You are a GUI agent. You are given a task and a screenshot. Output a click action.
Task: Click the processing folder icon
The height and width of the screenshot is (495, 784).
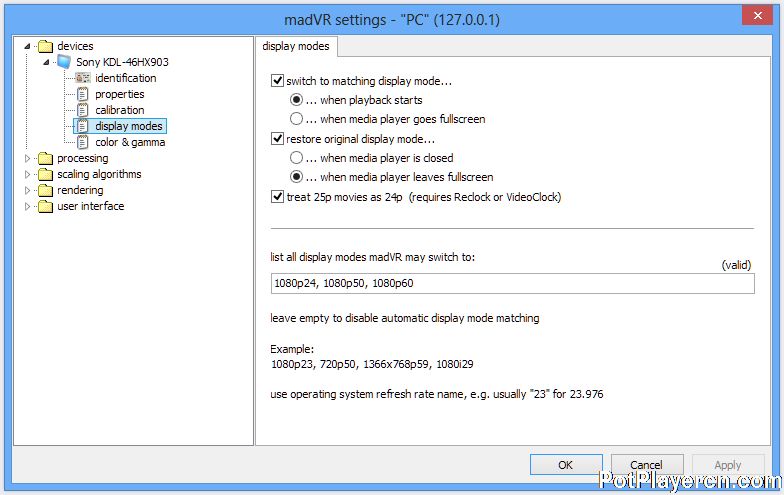point(46,158)
